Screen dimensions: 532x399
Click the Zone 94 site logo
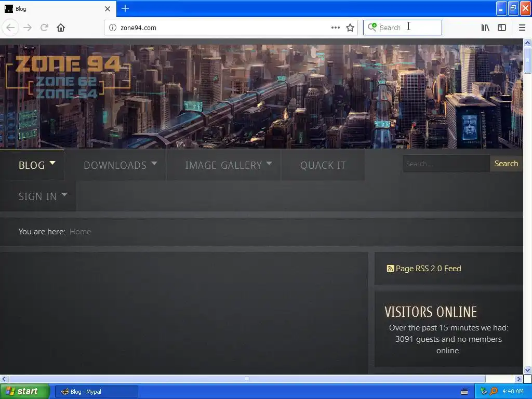click(x=68, y=76)
